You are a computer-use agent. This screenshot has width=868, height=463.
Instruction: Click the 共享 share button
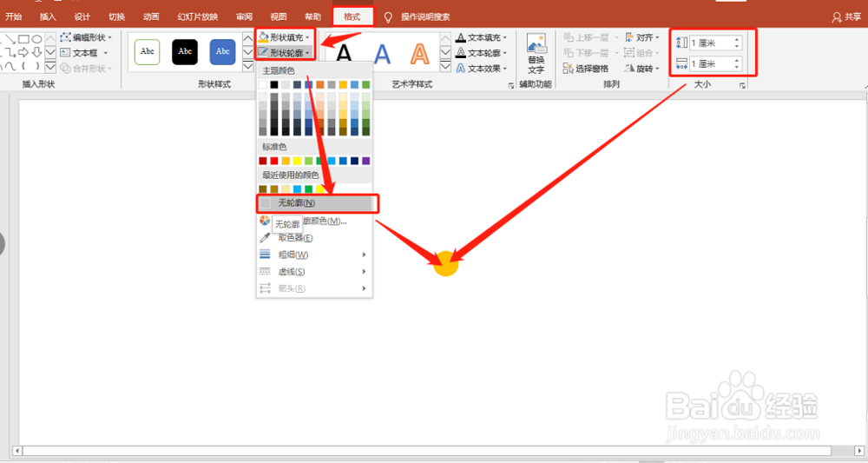pyautogui.click(x=847, y=17)
